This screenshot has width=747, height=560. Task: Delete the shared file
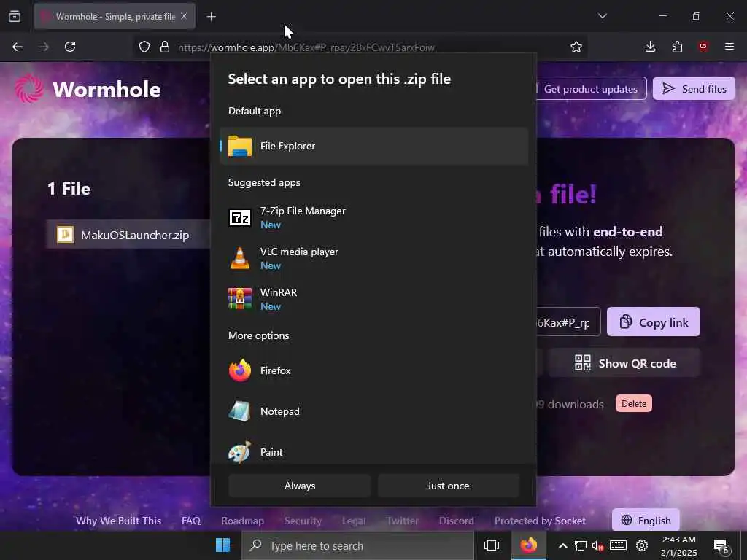coord(634,404)
